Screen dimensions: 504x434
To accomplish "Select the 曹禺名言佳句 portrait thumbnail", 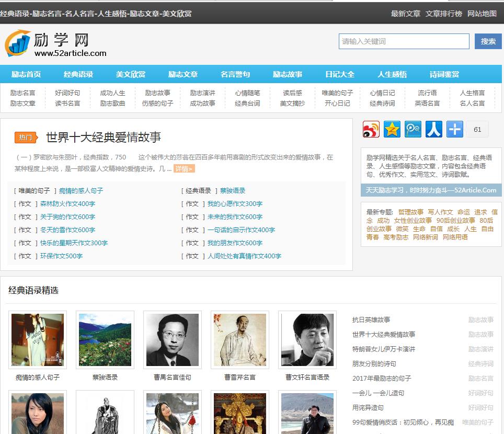I will click(x=173, y=340).
